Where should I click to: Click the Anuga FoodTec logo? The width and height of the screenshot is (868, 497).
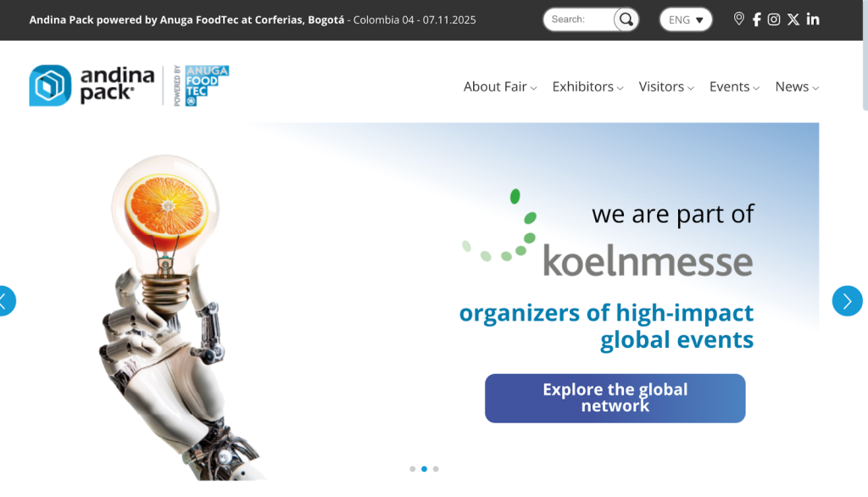[202, 86]
